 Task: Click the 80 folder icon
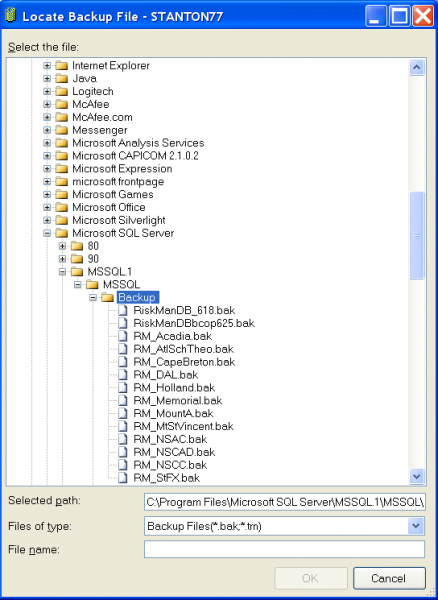click(77, 246)
